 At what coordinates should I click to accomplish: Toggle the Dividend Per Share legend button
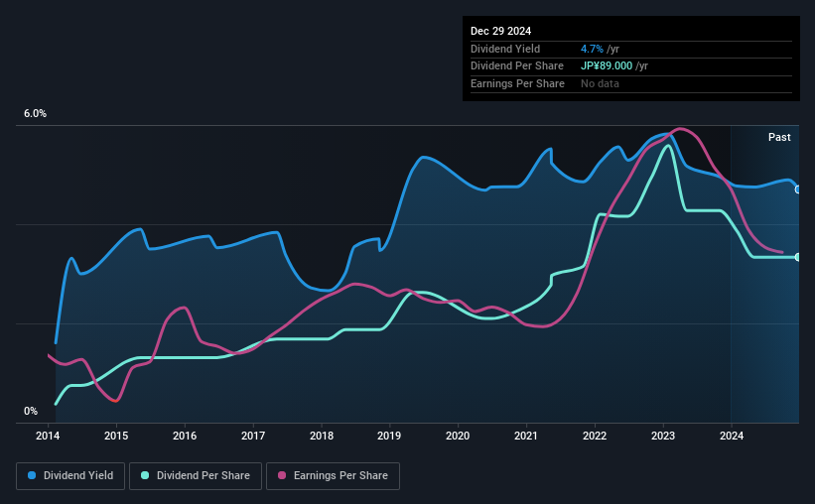tap(196, 476)
